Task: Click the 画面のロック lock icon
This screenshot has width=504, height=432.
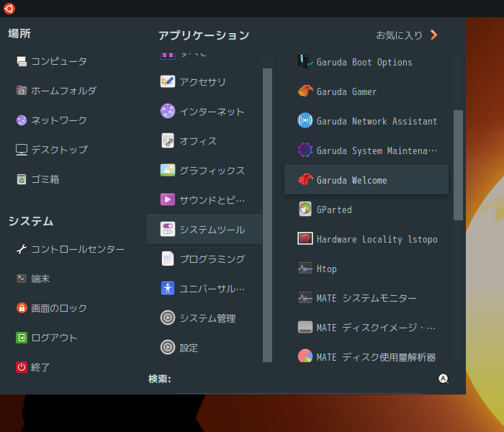Action: 22,308
